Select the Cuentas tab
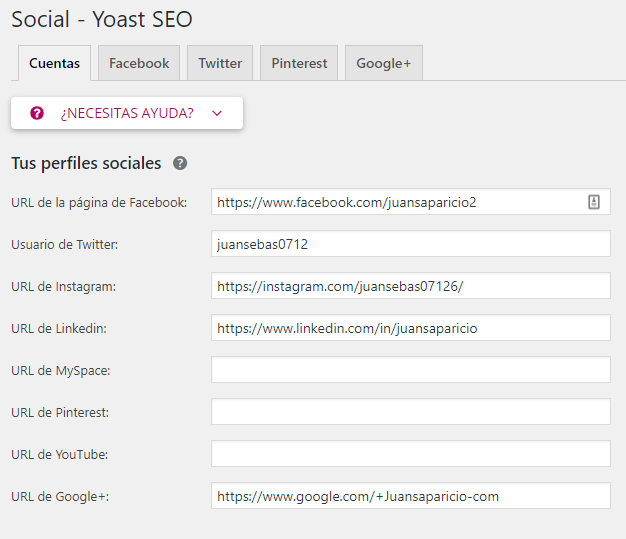Image resolution: width=626 pixels, height=539 pixels. (54, 63)
